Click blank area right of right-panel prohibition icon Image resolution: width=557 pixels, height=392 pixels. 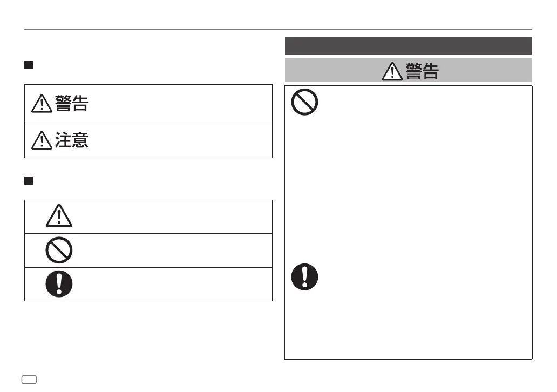point(425,103)
